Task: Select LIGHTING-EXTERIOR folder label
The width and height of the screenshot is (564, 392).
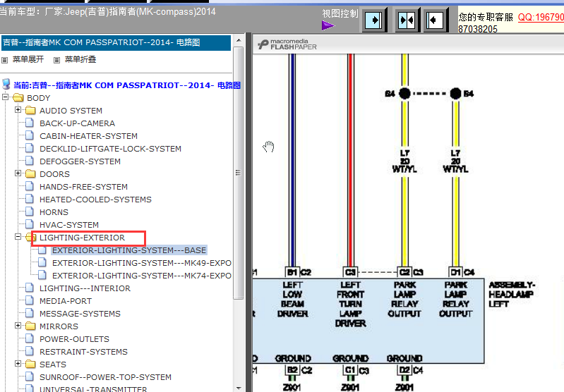Action: click(x=82, y=238)
